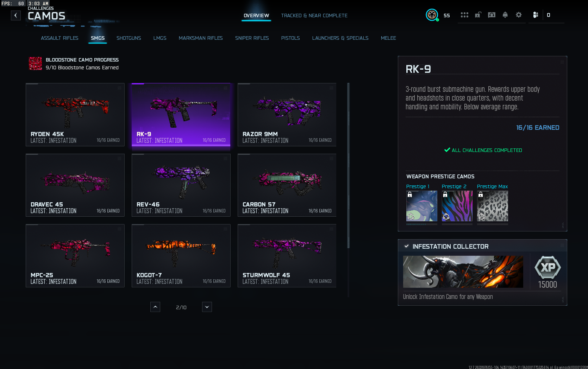
Task: Click the Bloodstone camo progress icon
Action: click(35, 64)
